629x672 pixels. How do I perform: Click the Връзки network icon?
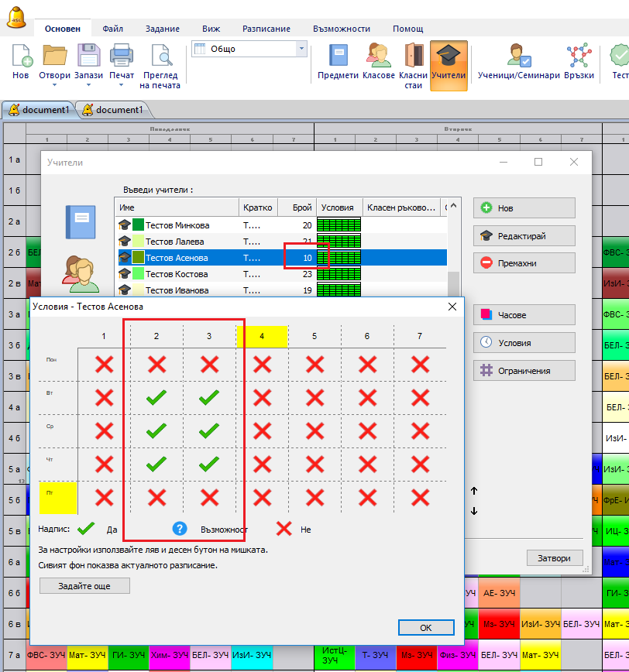[579, 57]
